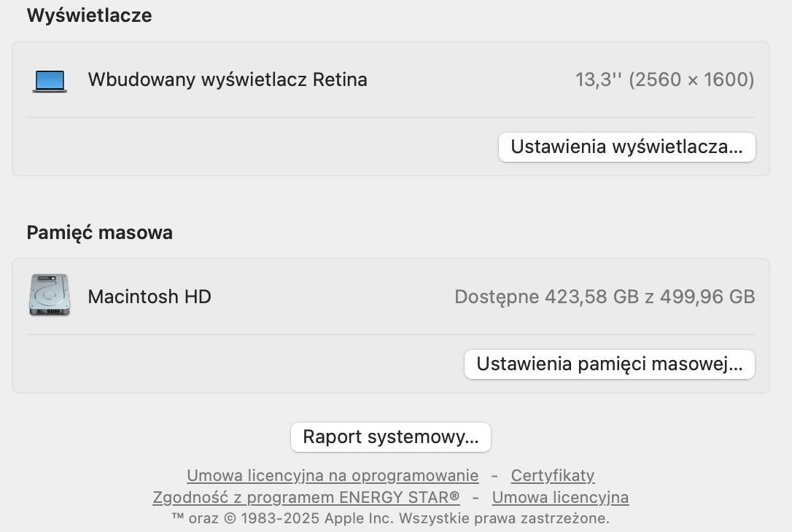Click the Macintosh HD hard drive icon
The height and width of the screenshot is (532, 792).
50,295
